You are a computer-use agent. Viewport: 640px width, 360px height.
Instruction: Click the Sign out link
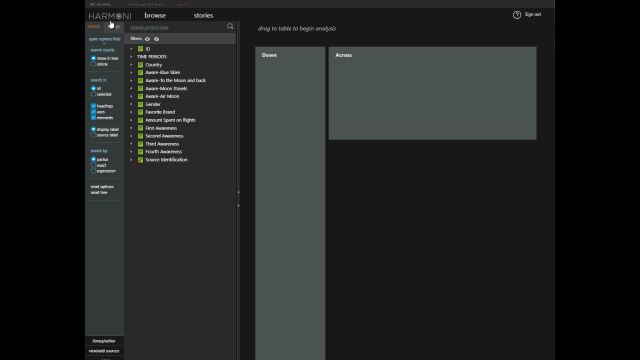pyautogui.click(x=533, y=15)
